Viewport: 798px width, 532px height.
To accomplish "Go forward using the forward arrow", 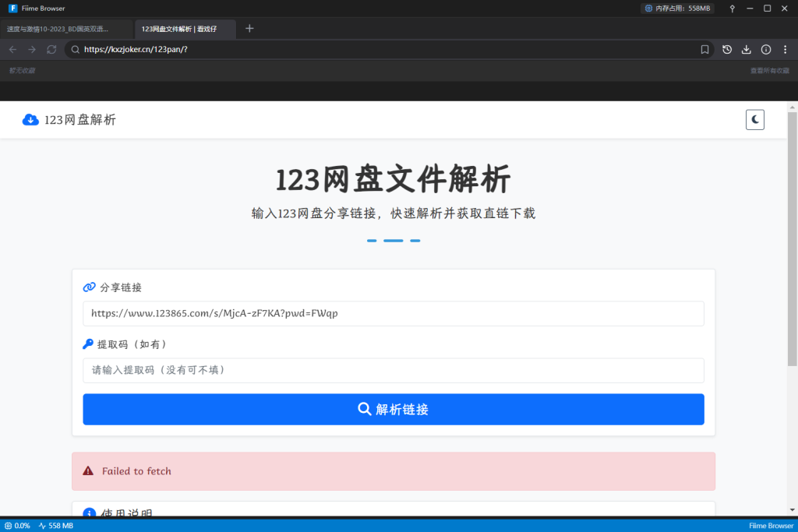I will point(32,50).
